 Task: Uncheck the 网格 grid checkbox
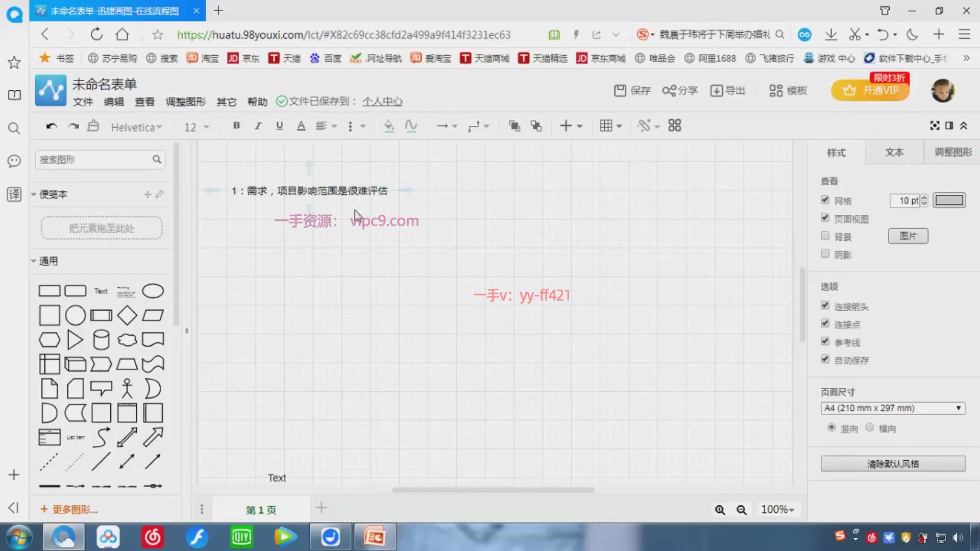tap(825, 200)
